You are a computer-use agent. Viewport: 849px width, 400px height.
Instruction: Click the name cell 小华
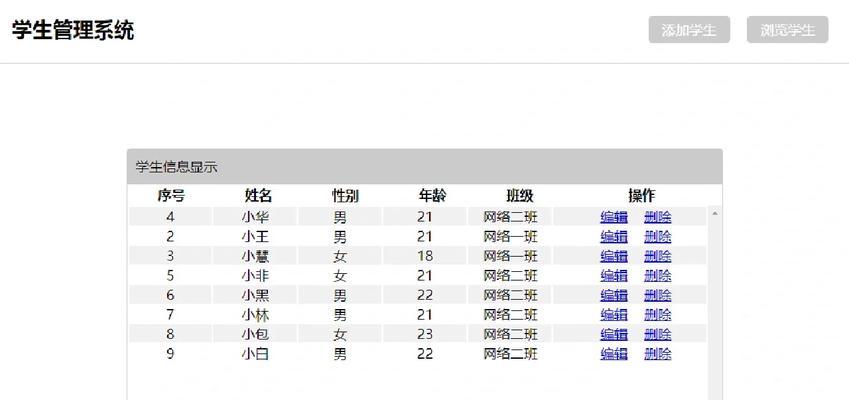tap(255, 217)
